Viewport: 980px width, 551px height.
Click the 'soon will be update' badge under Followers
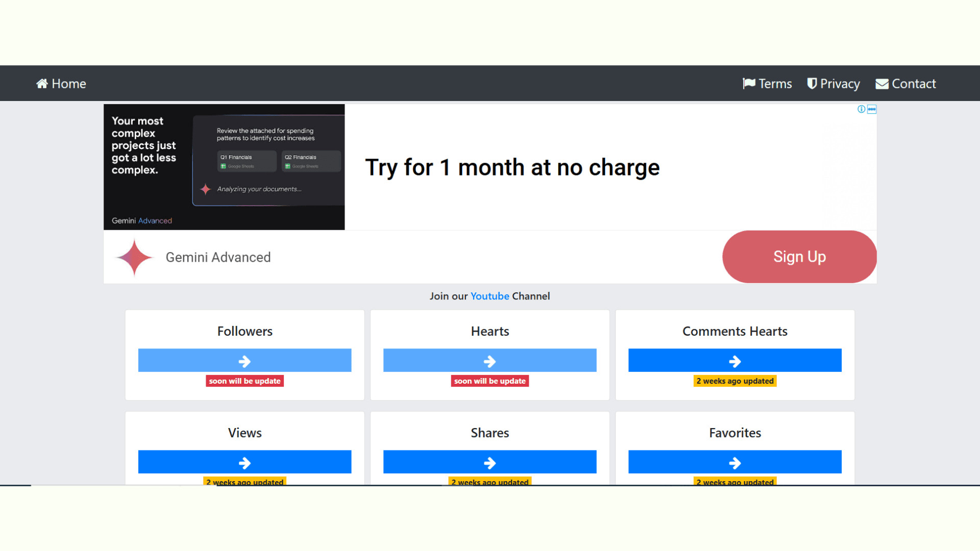tap(244, 381)
